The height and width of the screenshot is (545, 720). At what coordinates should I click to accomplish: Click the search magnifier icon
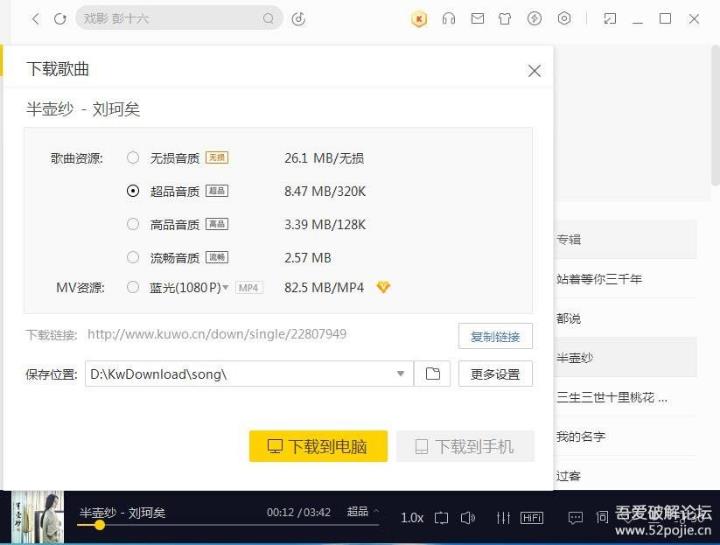268,18
